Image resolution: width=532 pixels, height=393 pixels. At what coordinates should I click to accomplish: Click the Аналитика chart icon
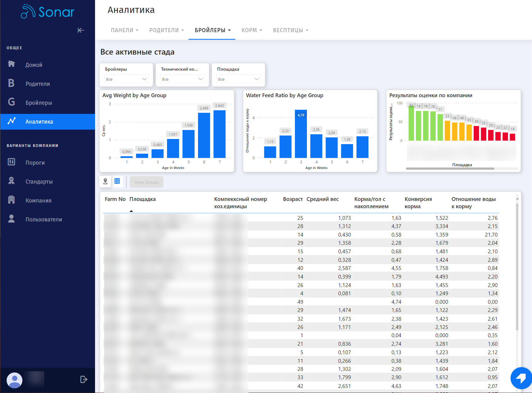12,121
